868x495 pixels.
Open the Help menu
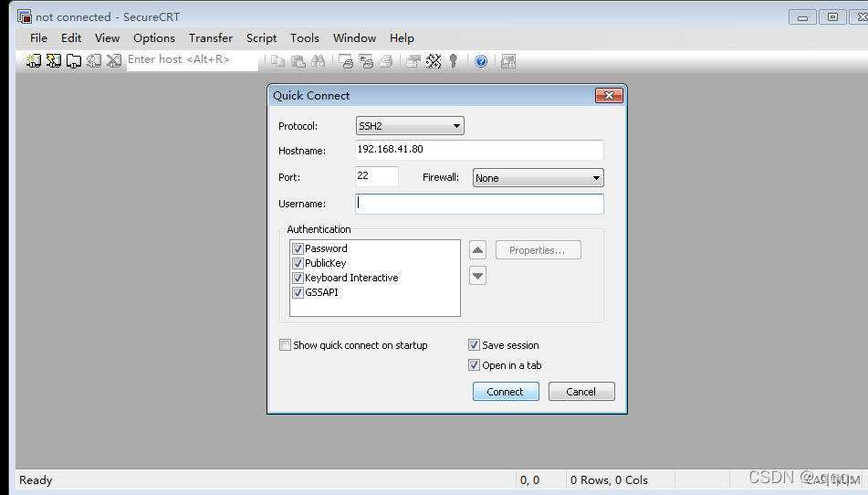tap(402, 38)
